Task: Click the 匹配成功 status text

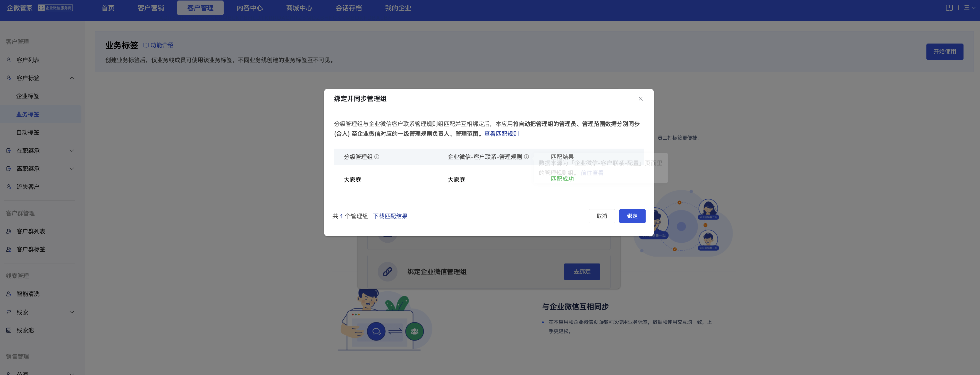Action: [562, 179]
